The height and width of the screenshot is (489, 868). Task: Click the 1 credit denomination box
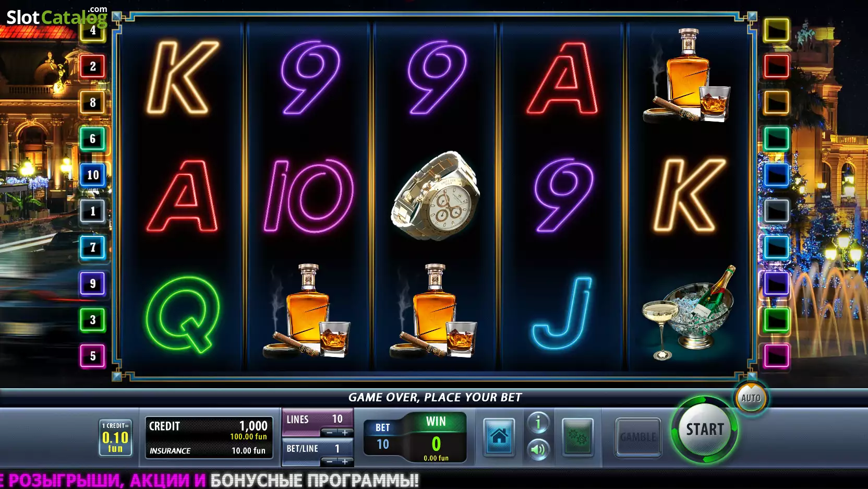[115, 437]
